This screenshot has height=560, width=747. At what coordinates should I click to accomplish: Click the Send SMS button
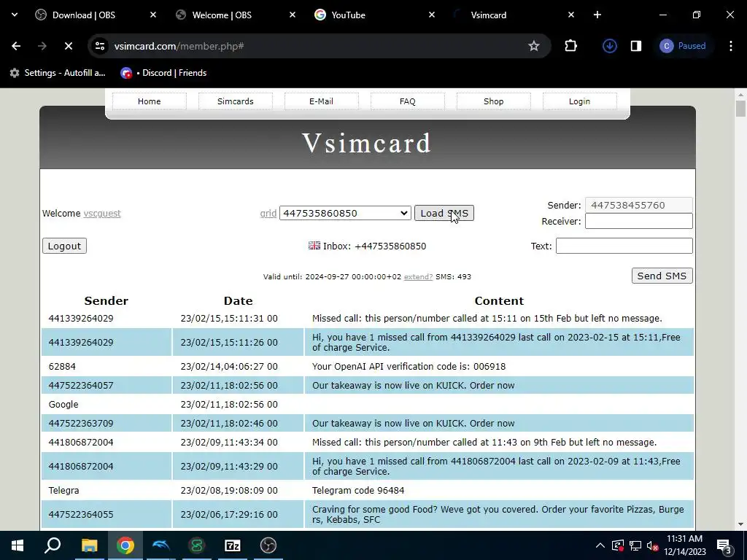662,276
